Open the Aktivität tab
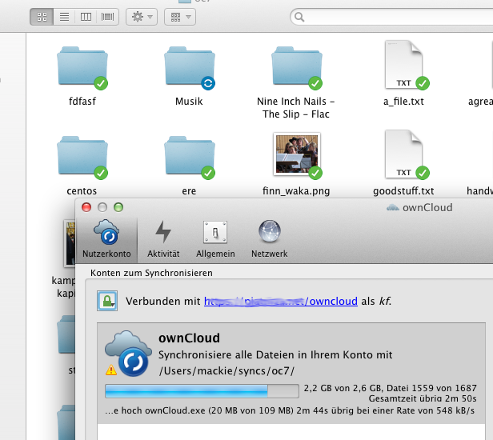The image size is (493, 440). 163,239
